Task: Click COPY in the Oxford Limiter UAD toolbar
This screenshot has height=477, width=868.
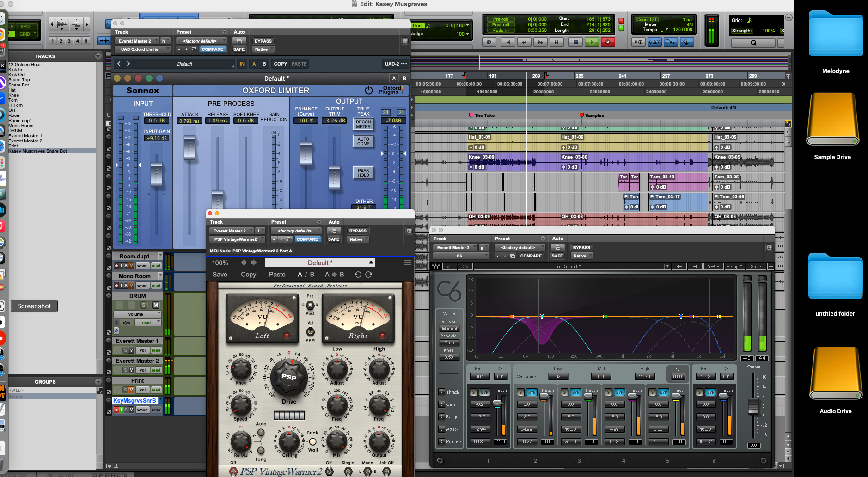Action: point(280,64)
